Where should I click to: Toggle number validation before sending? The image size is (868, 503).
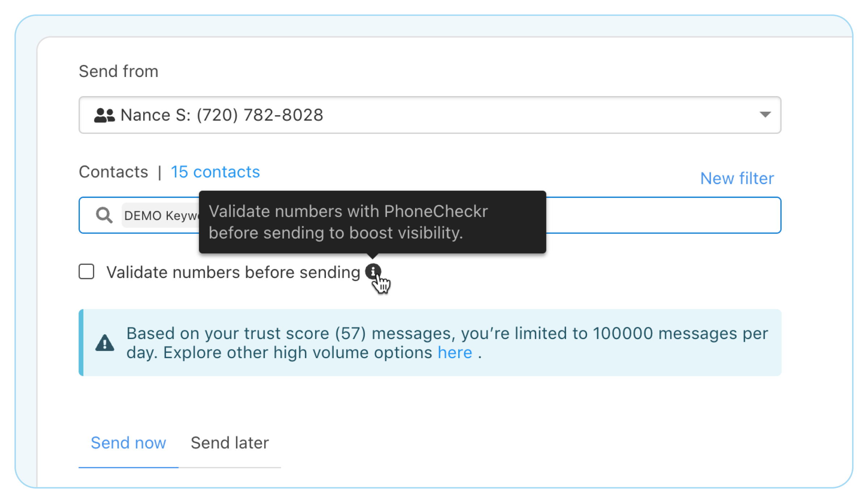pyautogui.click(x=86, y=272)
